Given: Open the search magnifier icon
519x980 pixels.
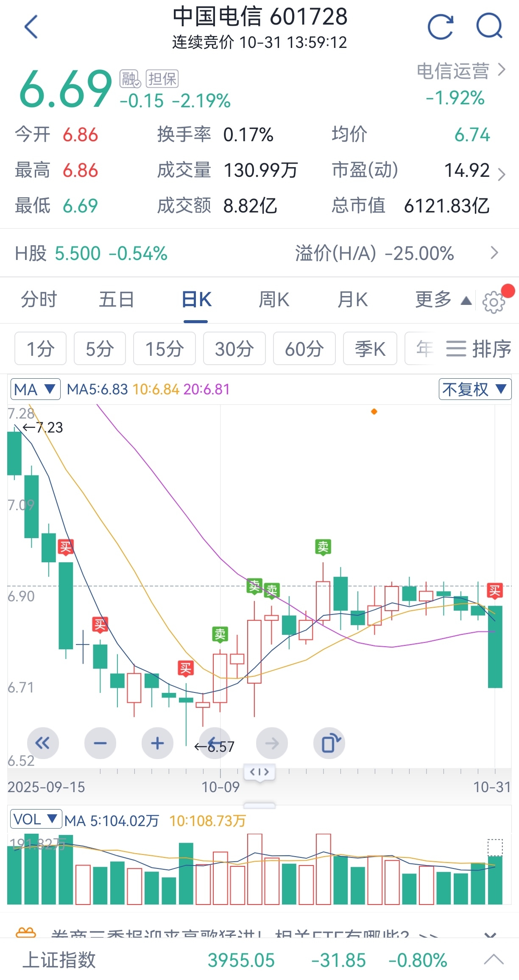Looking at the screenshot, I should [x=489, y=26].
